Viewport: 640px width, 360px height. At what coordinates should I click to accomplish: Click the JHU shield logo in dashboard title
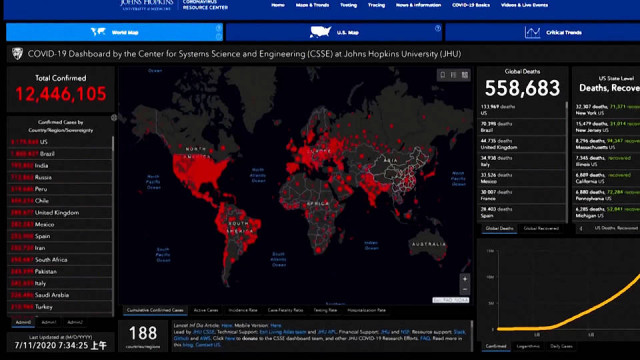(17, 54)
